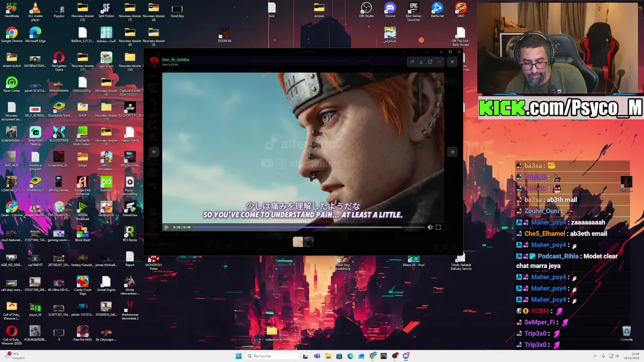Screen dimensions: 644x362
Task: Launch BlueStacks Store shortcut
Action: click(59, 109)
